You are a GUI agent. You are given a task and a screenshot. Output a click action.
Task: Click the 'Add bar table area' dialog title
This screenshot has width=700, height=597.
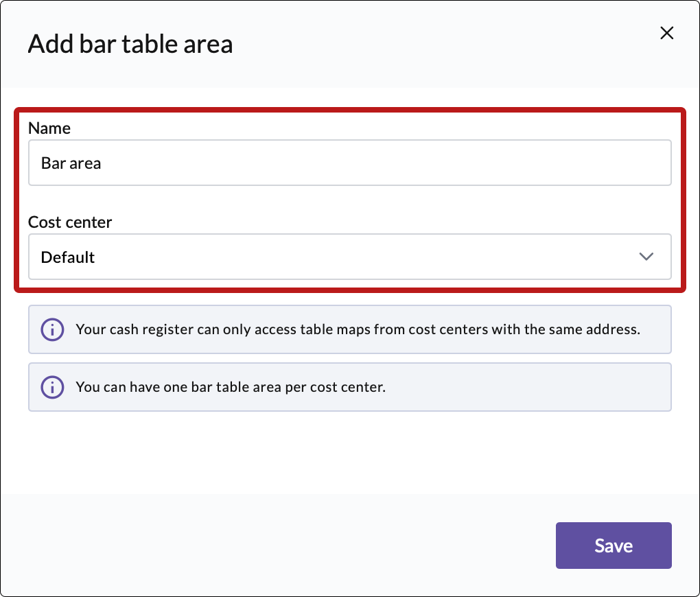pyautogui.click(x=130, y=45)
